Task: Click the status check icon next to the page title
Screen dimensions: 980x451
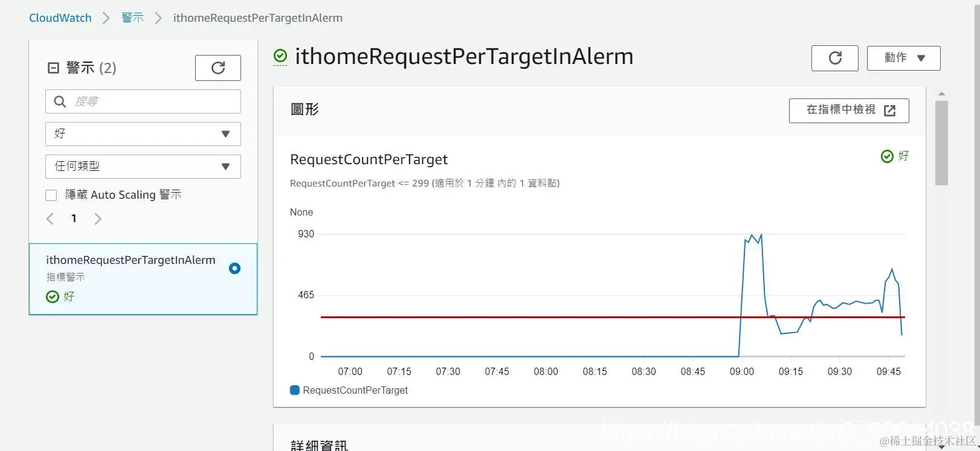Action: point(280,56)
